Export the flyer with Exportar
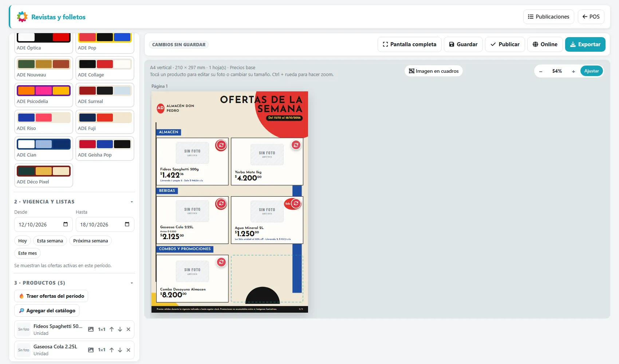Image resolution: width=619 pixels, height=364 pixels. point(585,44)
